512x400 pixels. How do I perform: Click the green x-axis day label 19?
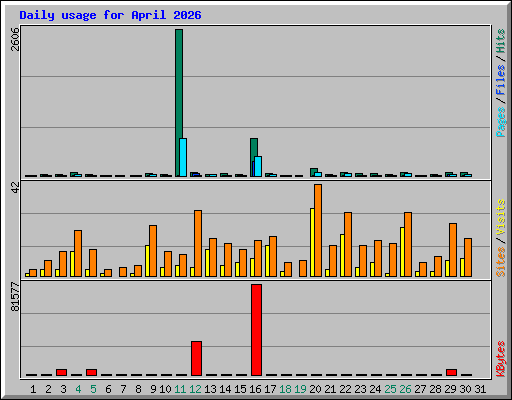[300, 389]
